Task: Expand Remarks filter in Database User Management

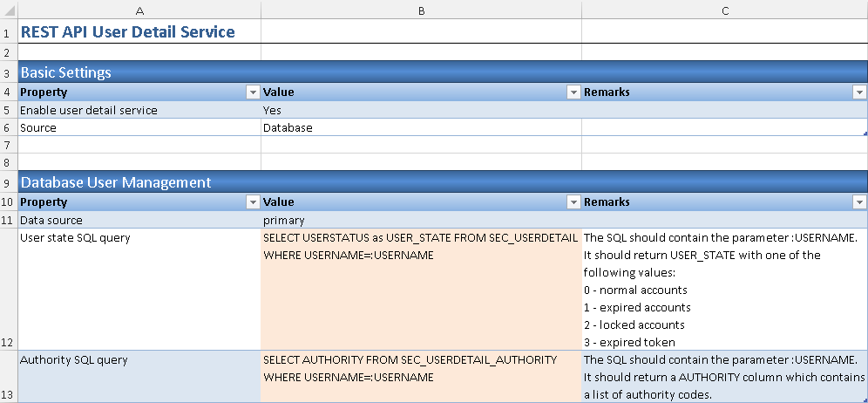Action: point(859,202)
